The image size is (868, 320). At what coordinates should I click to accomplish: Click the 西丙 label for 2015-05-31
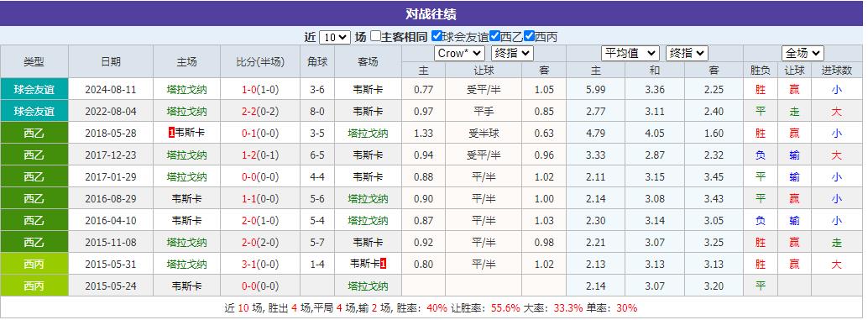click(34, 264)
